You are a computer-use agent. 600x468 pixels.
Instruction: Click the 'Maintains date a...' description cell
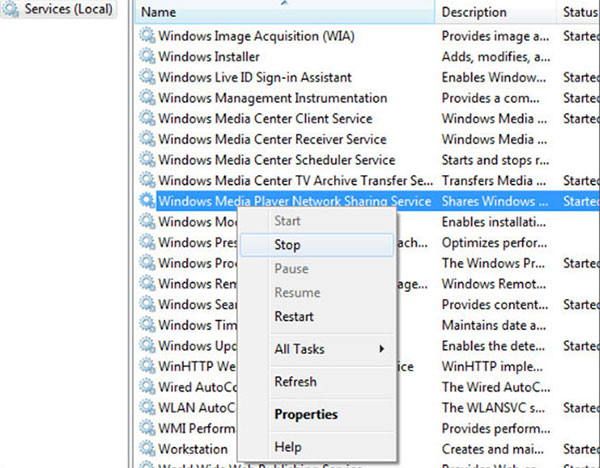click(494, 325)
